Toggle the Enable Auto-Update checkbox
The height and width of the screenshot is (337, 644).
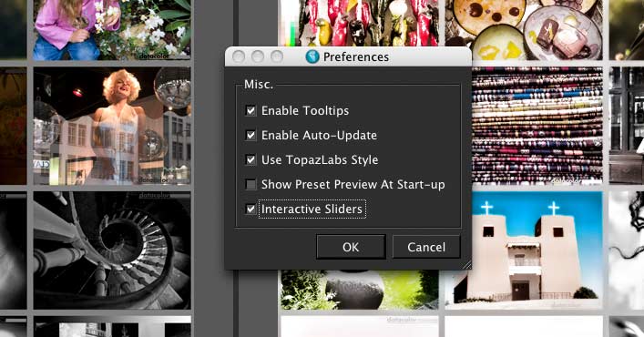[250, 135]
